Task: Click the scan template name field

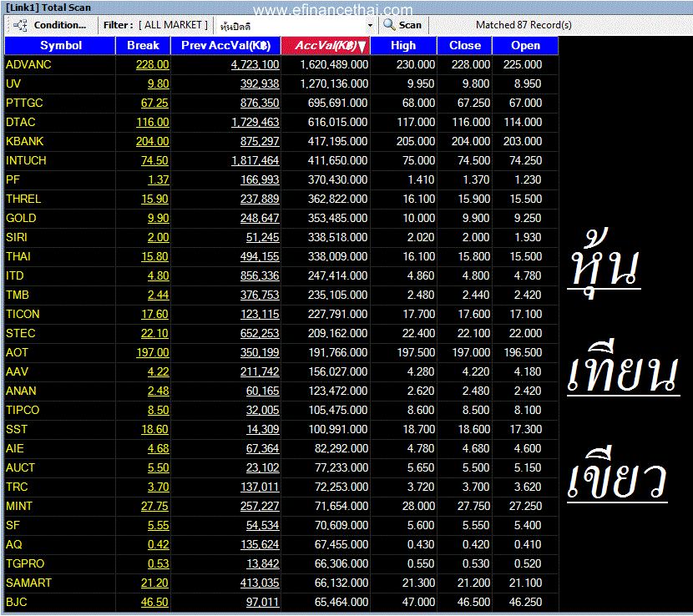Action: click(291, 26)
